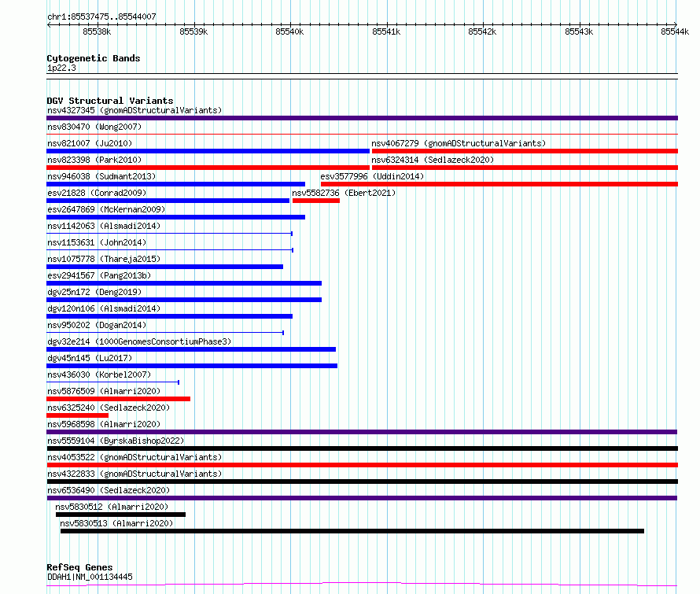Click the 85541k ruler tick label
The height and width of the screenshot is (594, 700).
tap(386, 31)
